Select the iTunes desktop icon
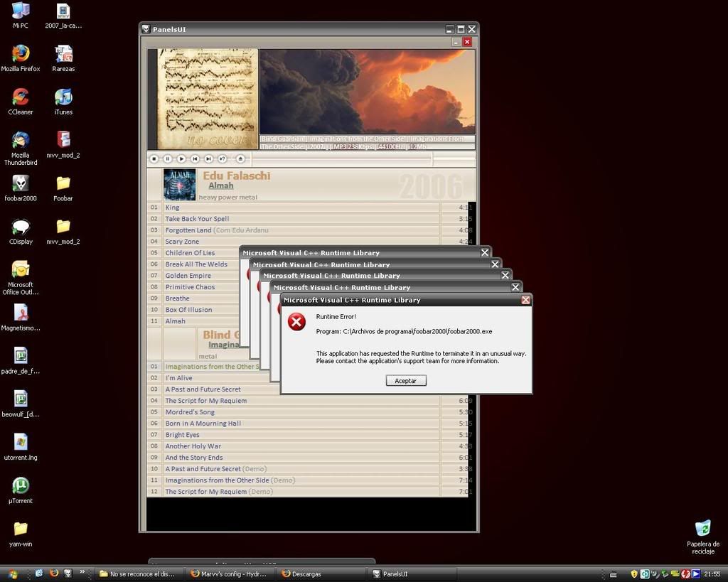The width and height of the screenshot is (728, 582). coord(63,102)
